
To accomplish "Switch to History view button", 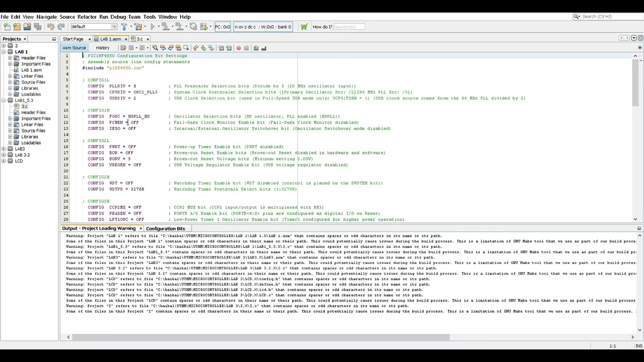I will 103,48.
